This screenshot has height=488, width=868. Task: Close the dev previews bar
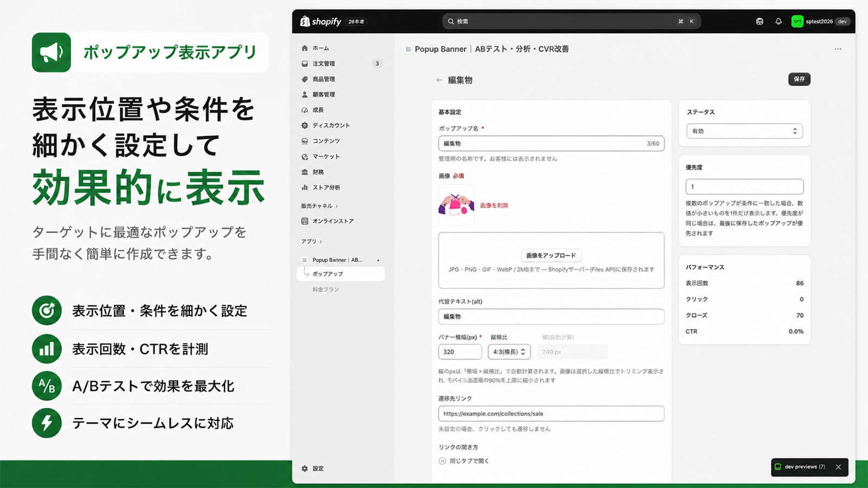click(839, 467)
